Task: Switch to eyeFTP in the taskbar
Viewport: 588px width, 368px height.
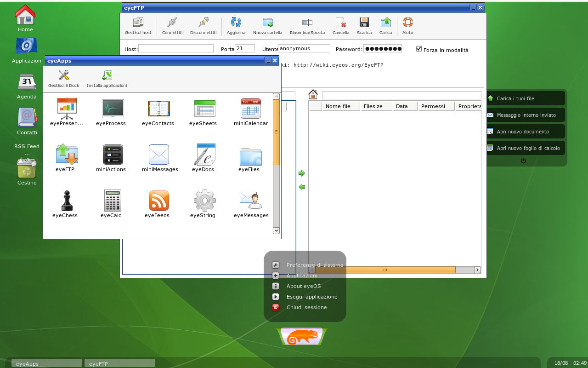Action: (x=120, y=363)
